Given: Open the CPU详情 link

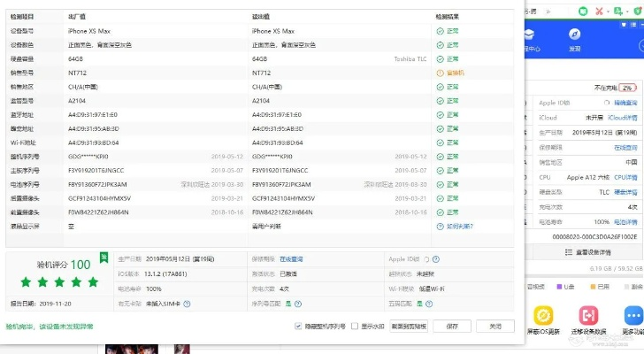Looking at the screenshot, I should [x=626, y=177].
